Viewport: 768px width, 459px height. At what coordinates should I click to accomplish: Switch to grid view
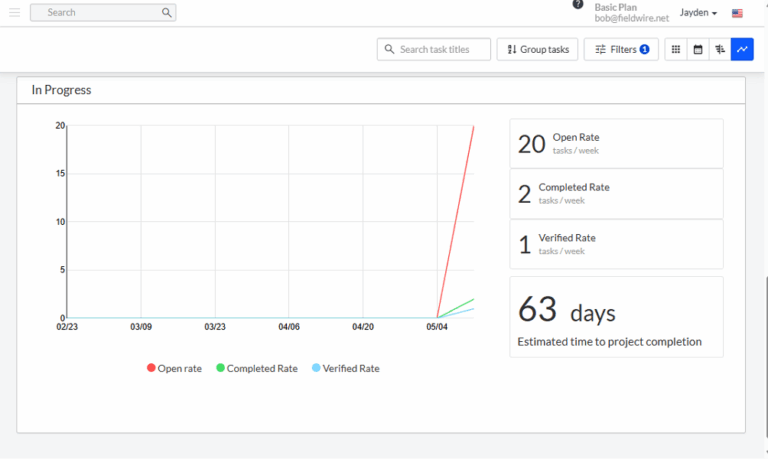(x=676, y=49)
